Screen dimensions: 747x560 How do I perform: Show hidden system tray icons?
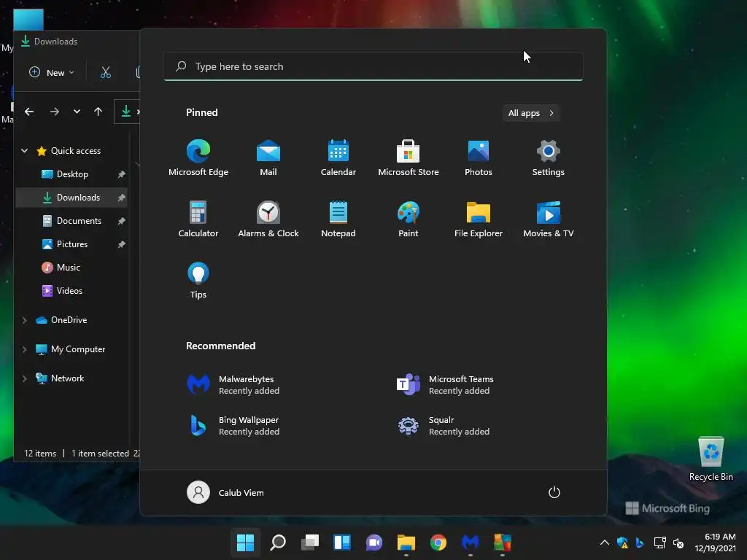605,542
